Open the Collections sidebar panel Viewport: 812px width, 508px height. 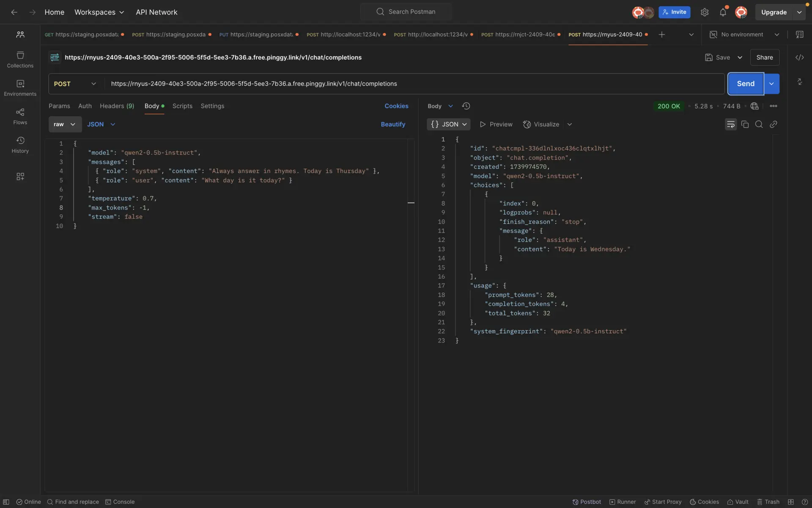pyautogui.click(x=20, y=58)
